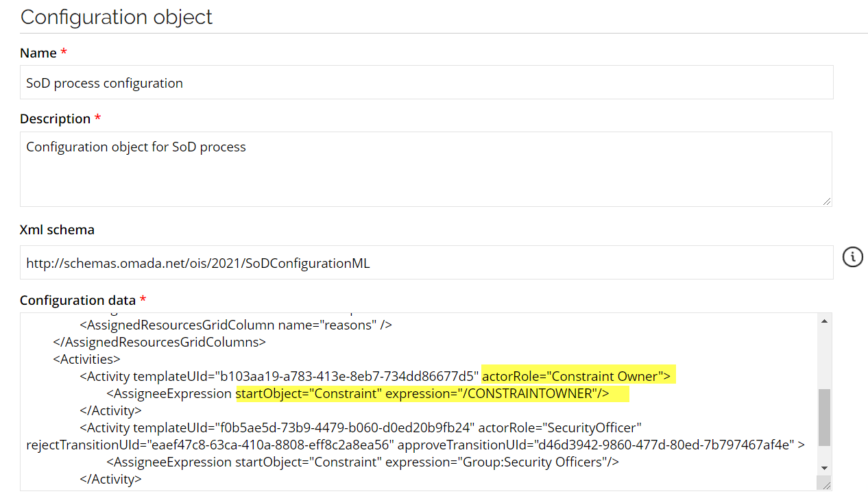The image size is (868, 496).
Task: Click the Description box resize handle
Action: [827, 201]
